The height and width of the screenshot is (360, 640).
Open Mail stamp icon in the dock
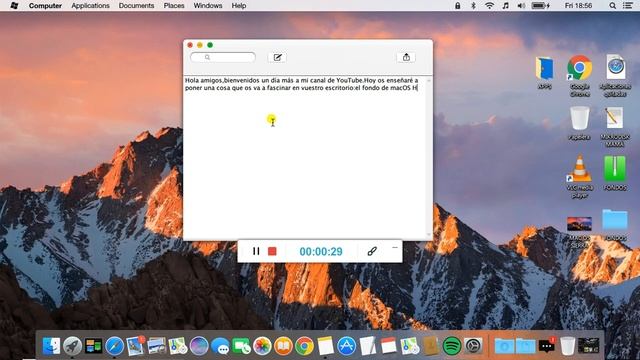pos(135,345)
